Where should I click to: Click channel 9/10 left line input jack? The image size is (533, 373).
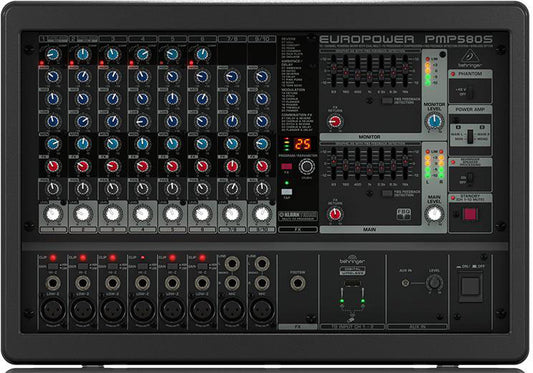pos(262,264)
